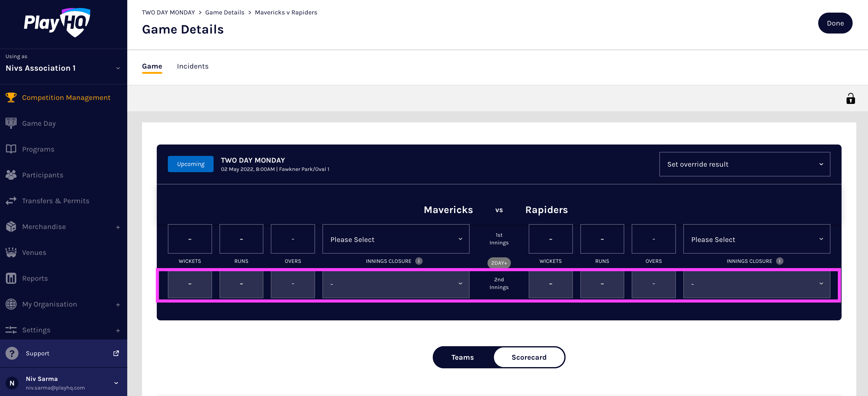Viewport: 868px width, 396px height.
Task: Click Mavericks innings closure info icon
Action: pyautogui.click(x=419, y=261)
